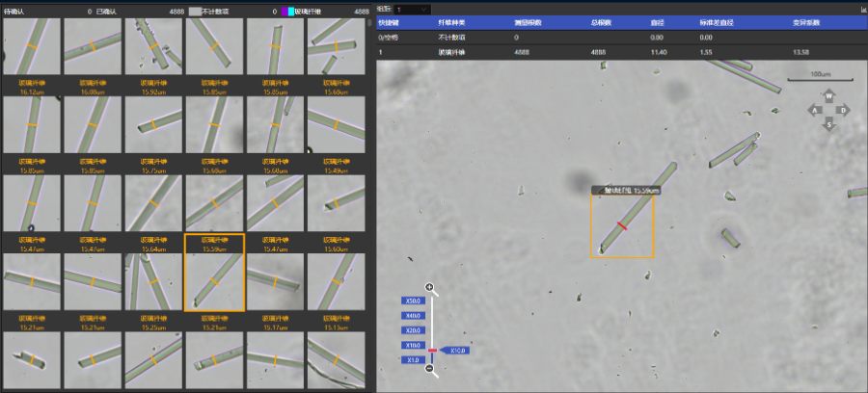The width and height of the screenshot is (868, 393).
Task: Click the purple swatch for glass fiber
Action: (285, 11)
